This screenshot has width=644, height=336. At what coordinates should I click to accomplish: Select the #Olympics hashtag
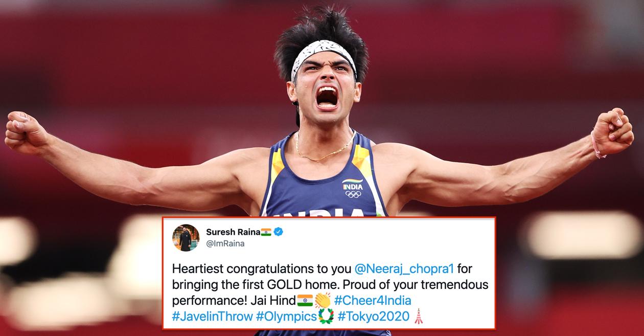[287, 316]
